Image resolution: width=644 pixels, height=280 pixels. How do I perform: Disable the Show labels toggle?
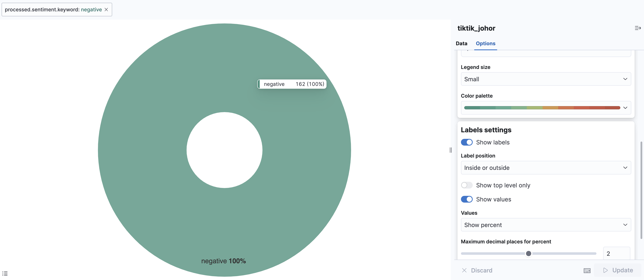(x=467, y=142)
